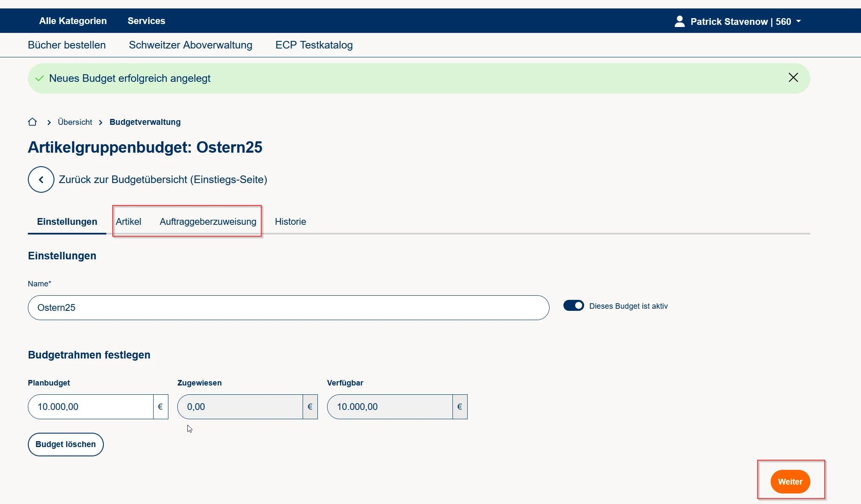Viewport: 861px width, 504px height.
Task: Expand the Patrick Stavenow account dropdown
Action: 798,21
